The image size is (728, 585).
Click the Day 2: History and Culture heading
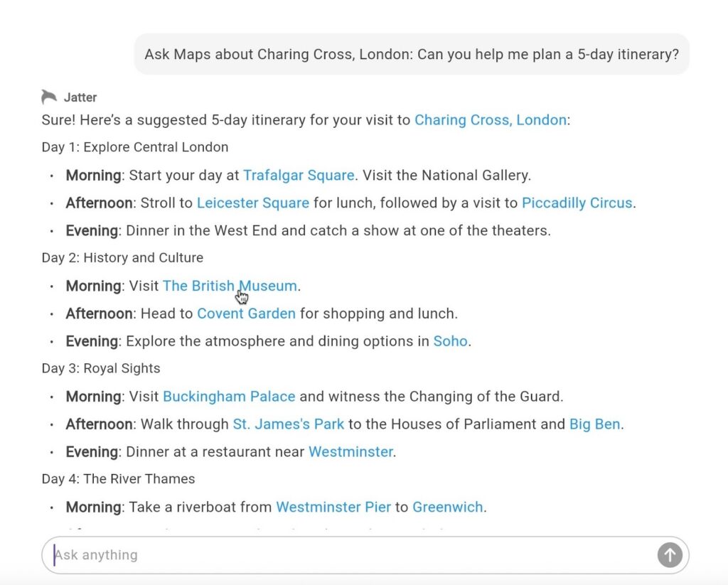122,258
